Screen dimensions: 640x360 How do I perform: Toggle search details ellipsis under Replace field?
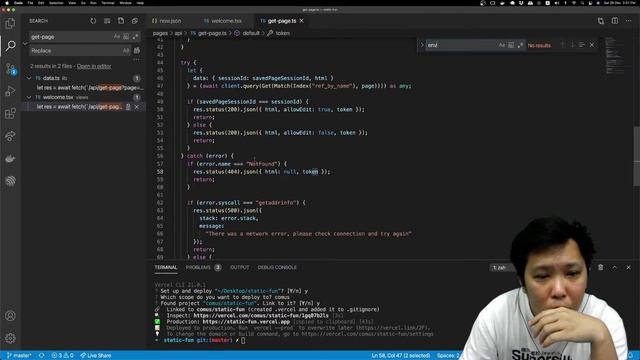(x=136, y=60)
